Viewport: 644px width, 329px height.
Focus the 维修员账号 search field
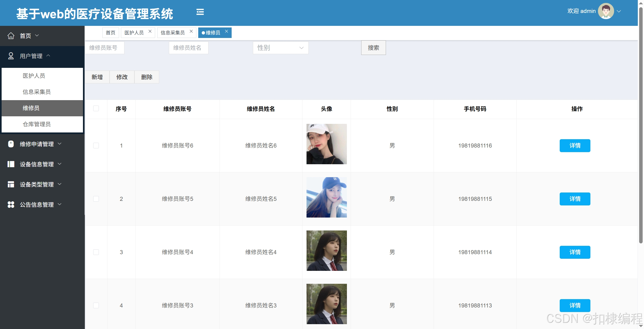click(105, 48)
